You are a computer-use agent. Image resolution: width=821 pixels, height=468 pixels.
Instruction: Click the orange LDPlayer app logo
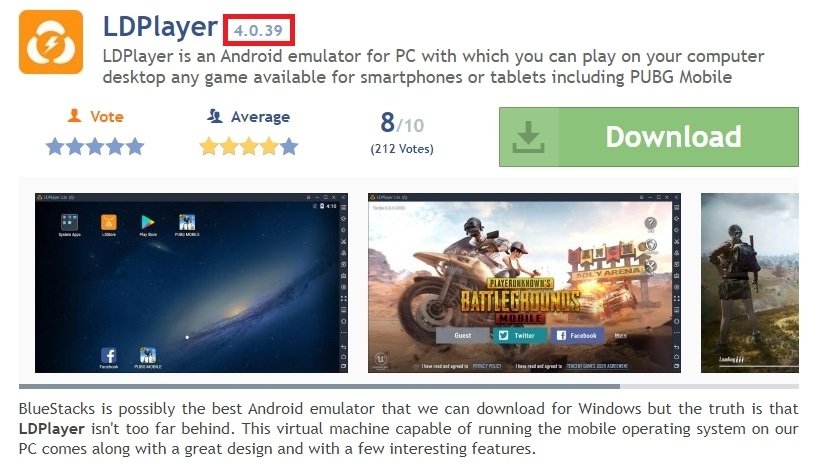(x=51, y=42)
